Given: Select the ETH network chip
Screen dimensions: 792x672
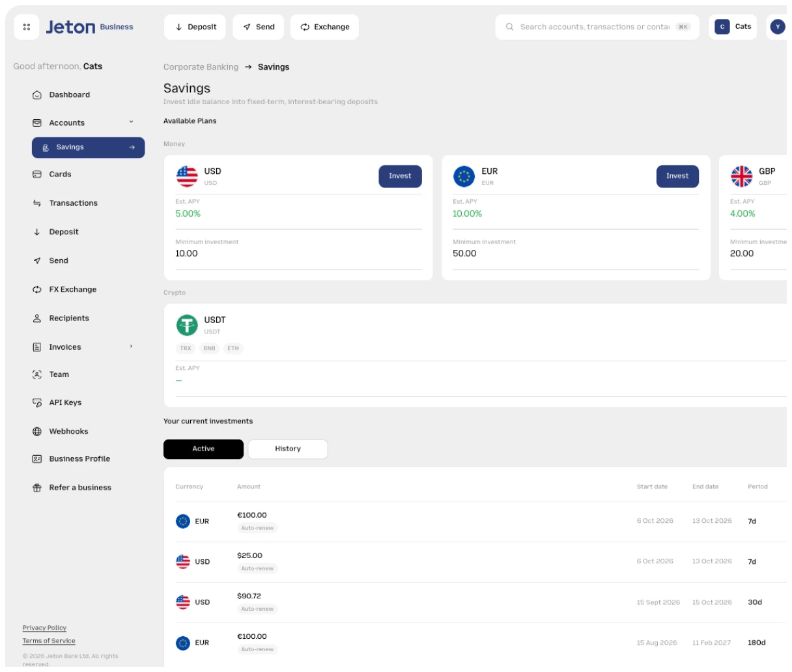Looking at the screenshot, I should click(x=233, y=348).
